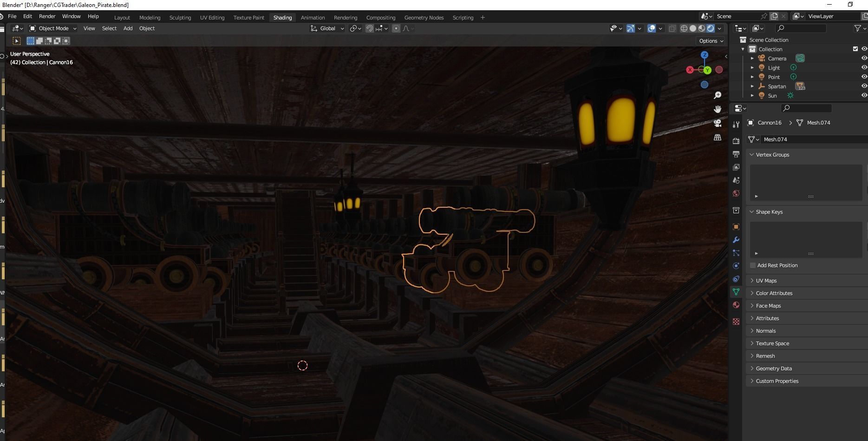Image resolution: width=868 pixels, height=441 pixels.
Task: Select the tweak select tool icon
Action: tap(17, 41)
